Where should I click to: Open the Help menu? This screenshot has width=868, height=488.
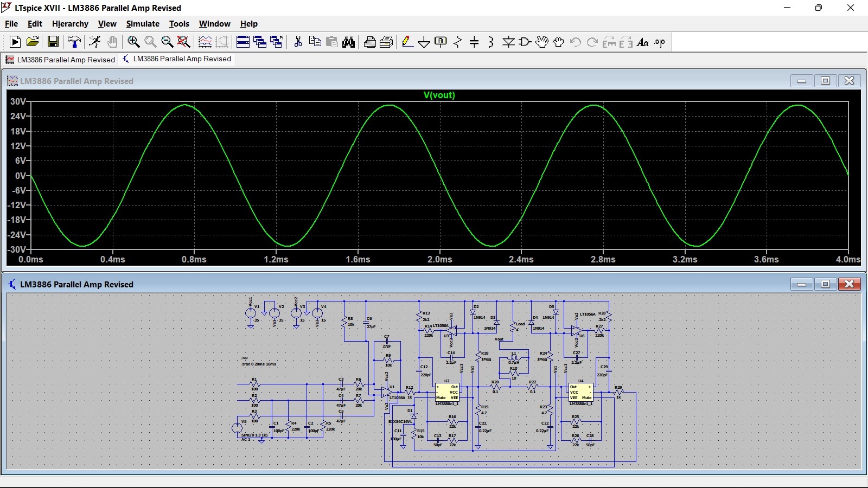pyautogui.click(x=248, y=24)
